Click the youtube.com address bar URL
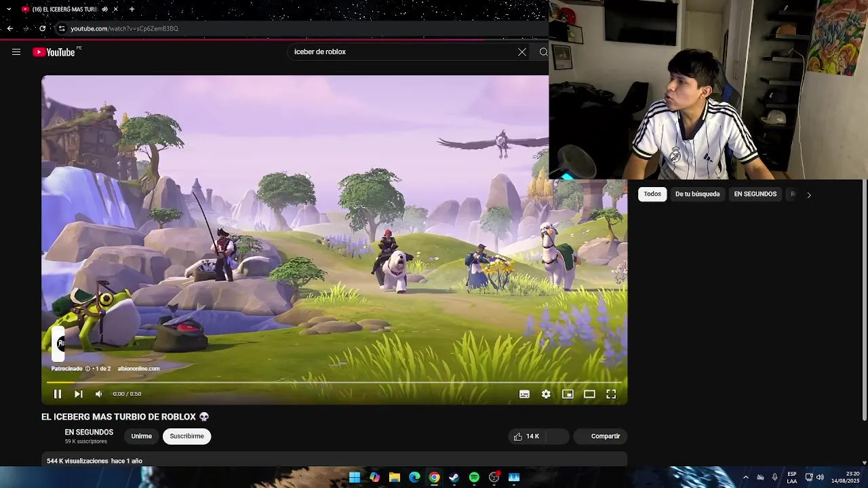The image size is (868, 488). coord(124,28)
